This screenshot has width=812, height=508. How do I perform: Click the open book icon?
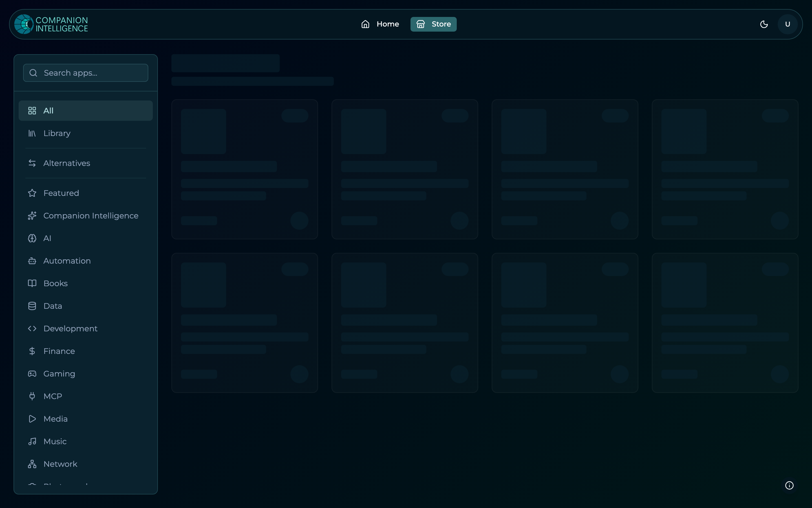pos(32,283)
